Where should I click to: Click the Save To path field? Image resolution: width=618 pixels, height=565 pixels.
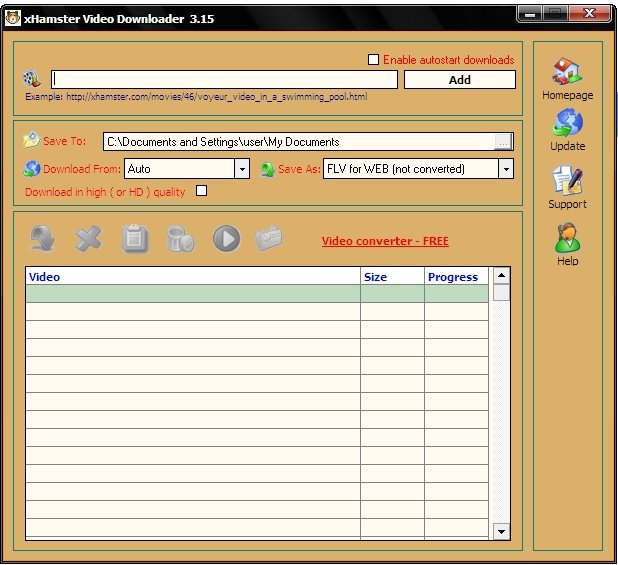299,142
